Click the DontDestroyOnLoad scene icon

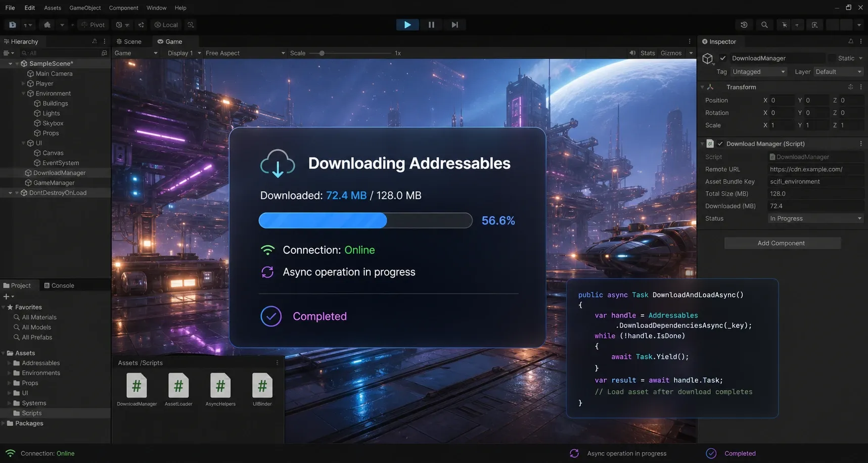[24, 193]
